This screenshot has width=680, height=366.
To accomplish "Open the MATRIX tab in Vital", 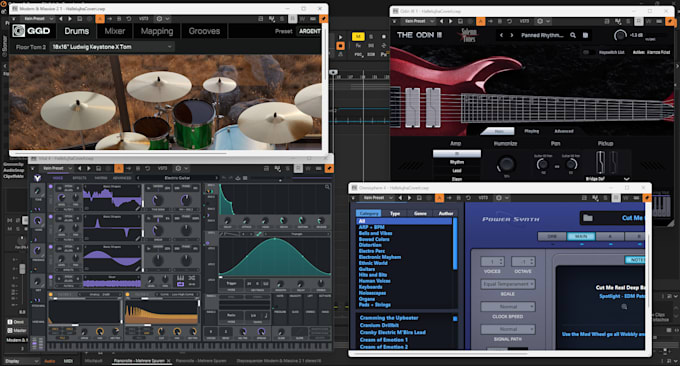I will [101, 178].
